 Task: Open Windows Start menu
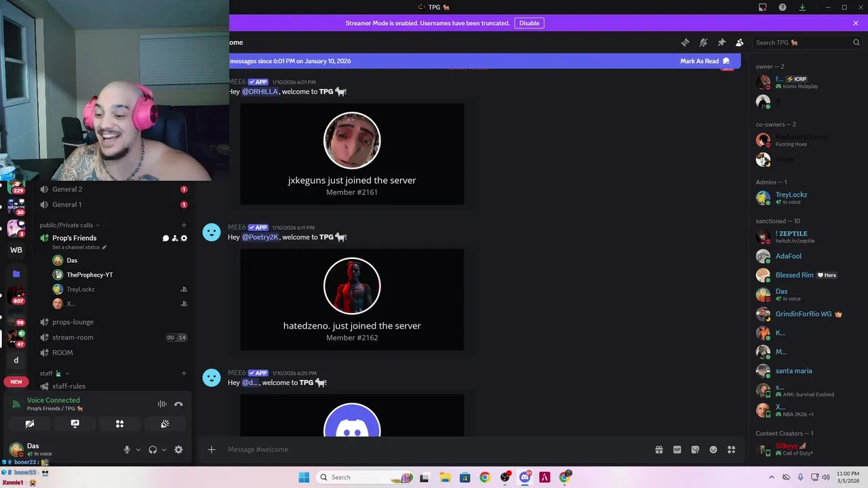click(x=304, y=477)
